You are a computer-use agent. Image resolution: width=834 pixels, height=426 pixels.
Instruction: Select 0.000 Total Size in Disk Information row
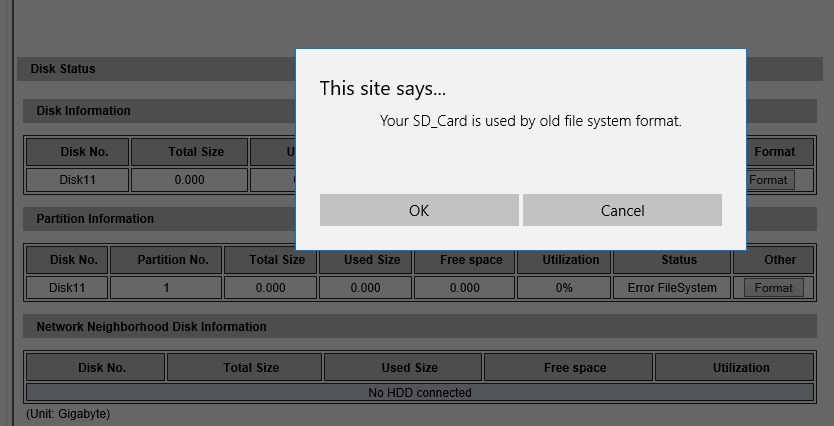189,180
